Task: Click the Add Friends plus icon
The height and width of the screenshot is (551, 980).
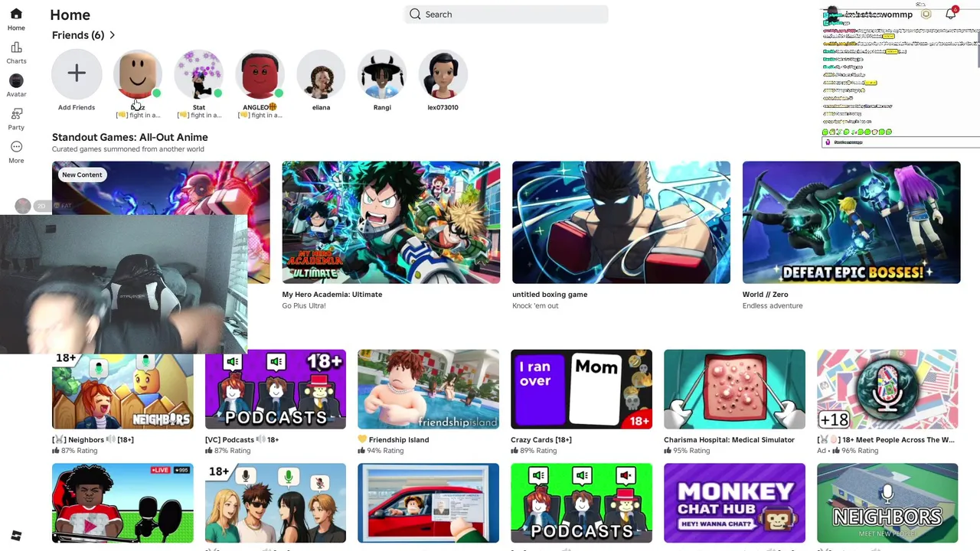Action: coord(77,73)
